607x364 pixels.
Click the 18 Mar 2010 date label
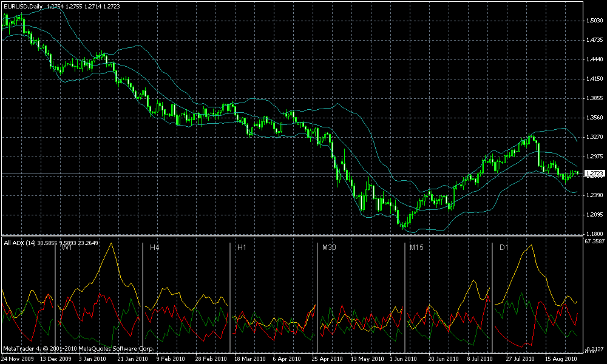pos(249,359)
